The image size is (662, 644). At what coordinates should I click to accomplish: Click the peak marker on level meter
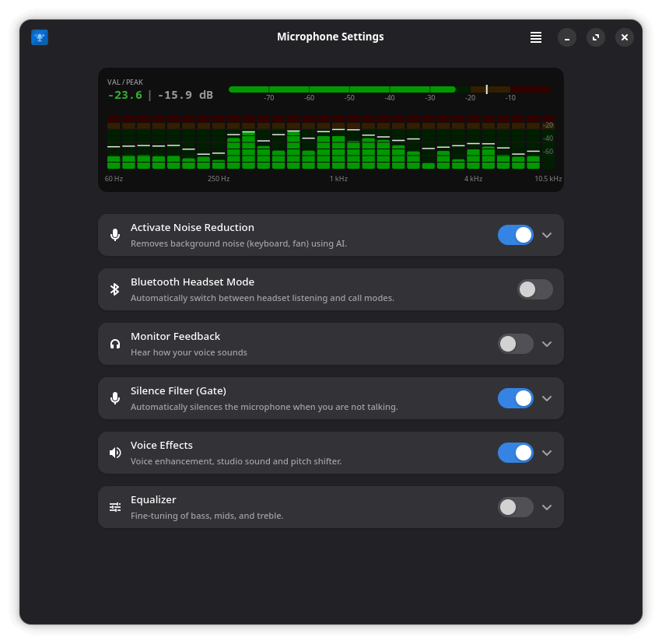coord(487,89)
